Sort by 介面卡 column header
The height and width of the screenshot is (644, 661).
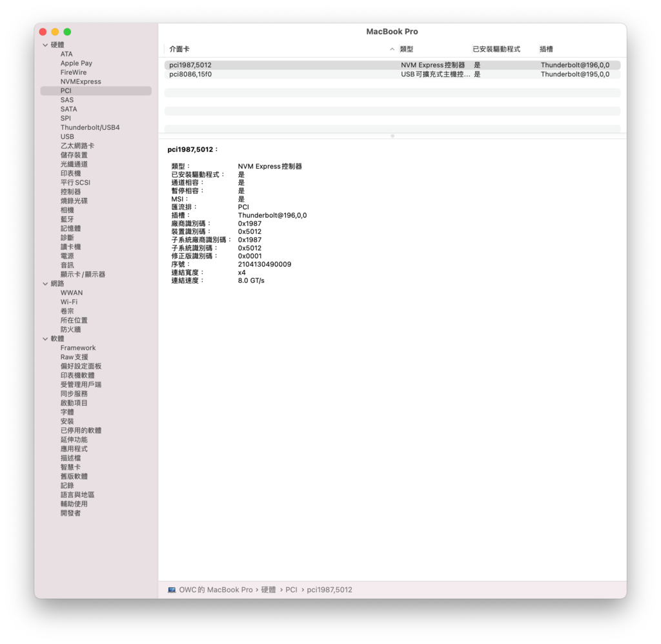(179, 49)
